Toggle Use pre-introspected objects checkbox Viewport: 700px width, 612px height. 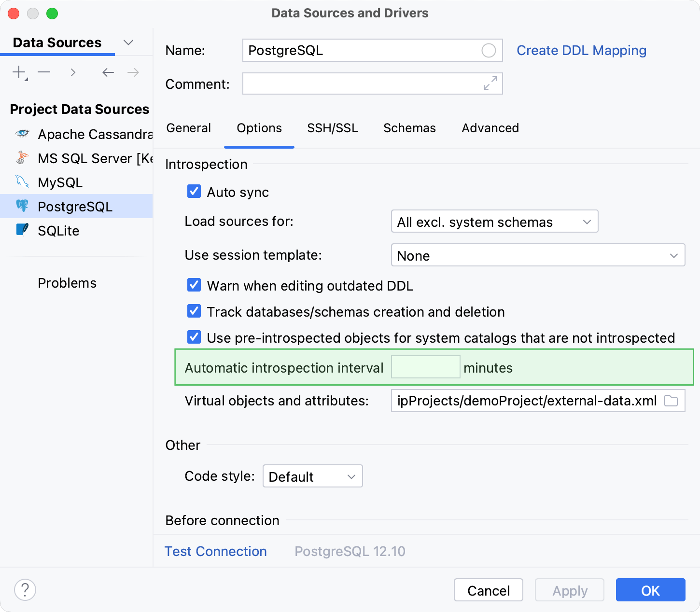194,337
